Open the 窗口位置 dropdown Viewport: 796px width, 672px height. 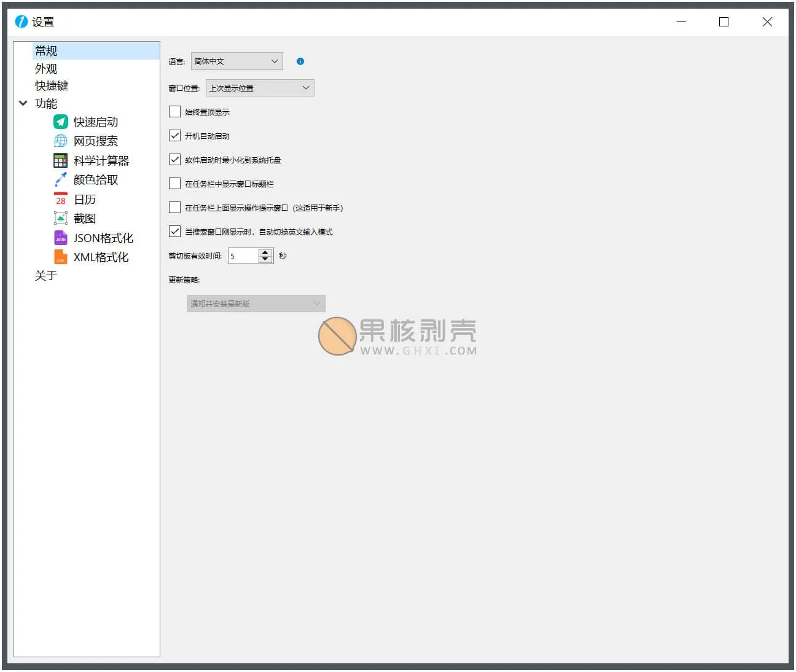point(259,87)
